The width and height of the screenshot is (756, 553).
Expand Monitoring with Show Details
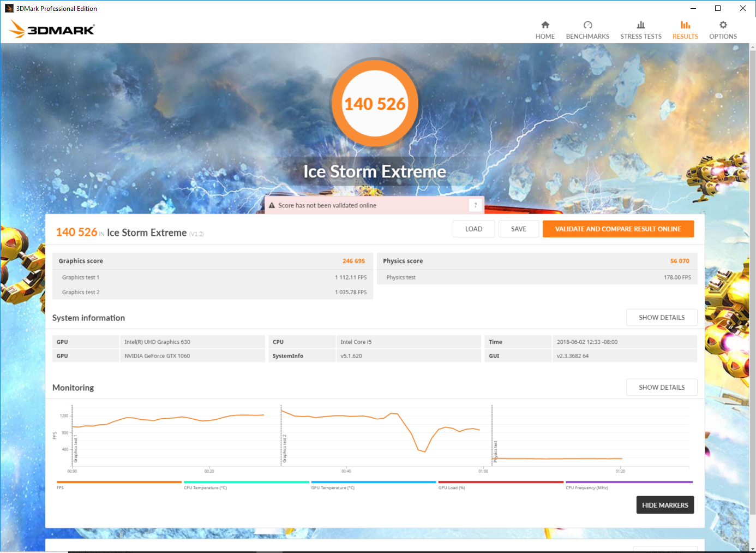[661, 388]
